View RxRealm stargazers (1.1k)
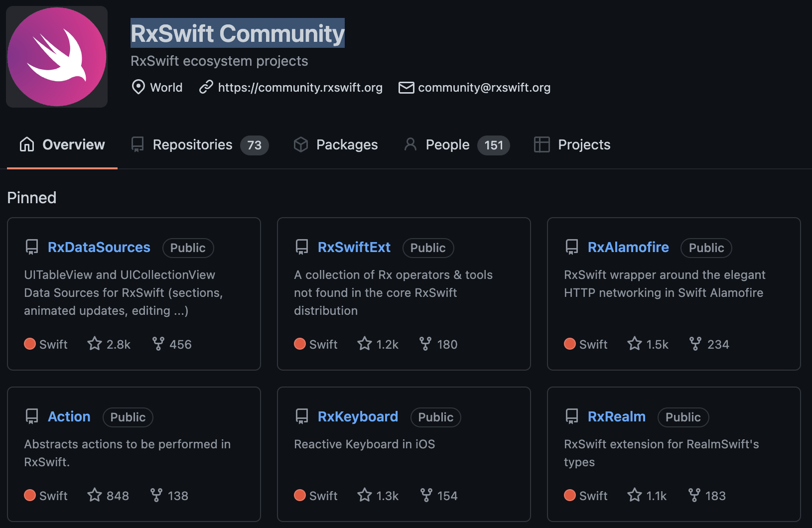Viewport: 812px width, 528px height. (x=647, y=496)
